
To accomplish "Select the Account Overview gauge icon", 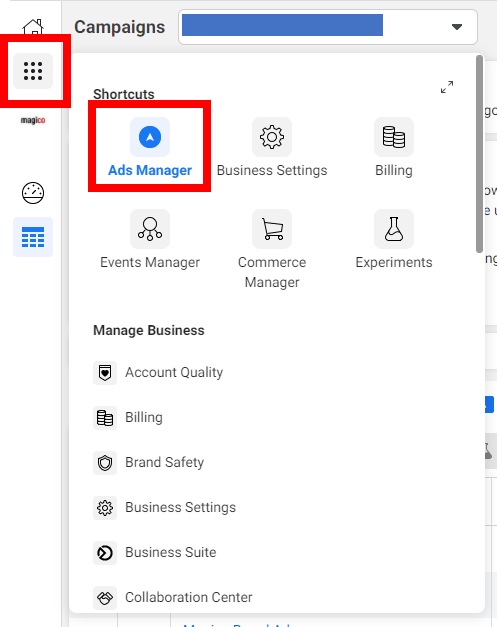I will pos(33,193).
